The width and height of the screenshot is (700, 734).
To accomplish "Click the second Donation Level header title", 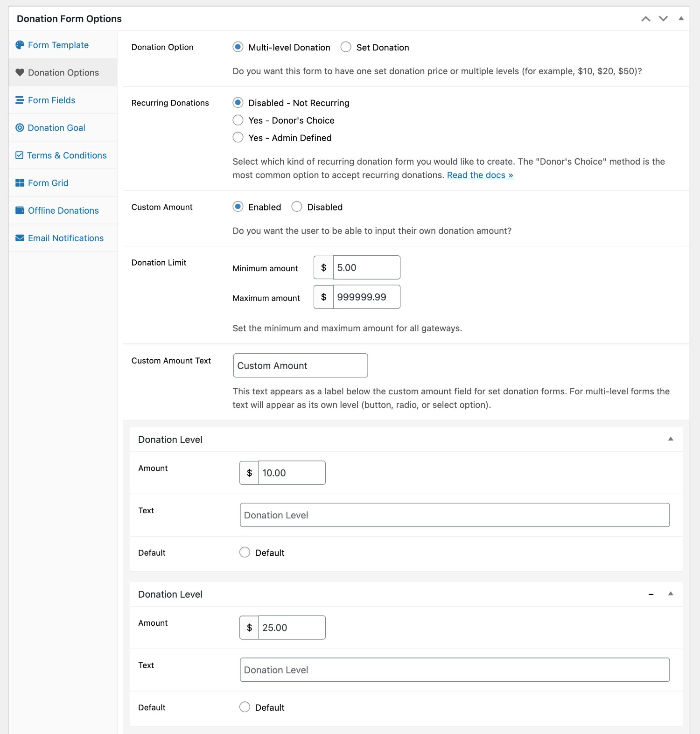I will pos(170,594).
